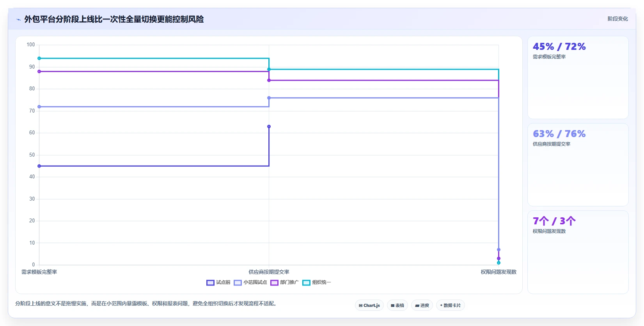Click the 组织统一 legend label
The height and width of the screenshot is (326, 644).
(x=321, y=282)
